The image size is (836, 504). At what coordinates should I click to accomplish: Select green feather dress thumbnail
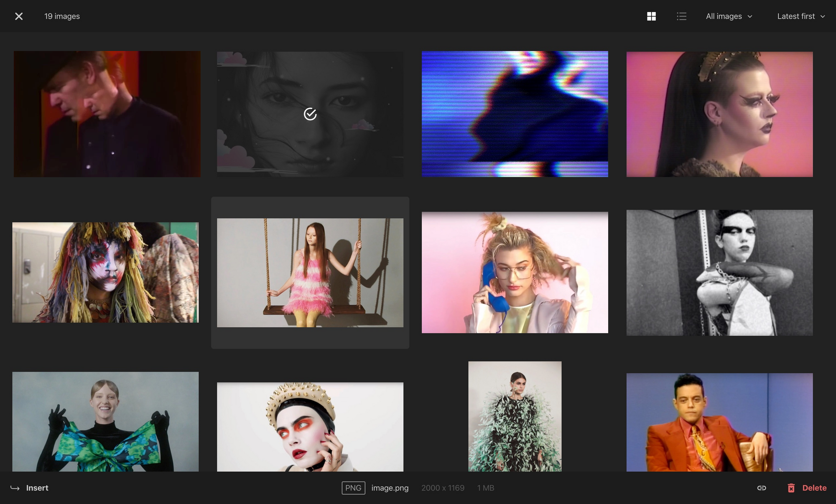[x=515, y=416]
